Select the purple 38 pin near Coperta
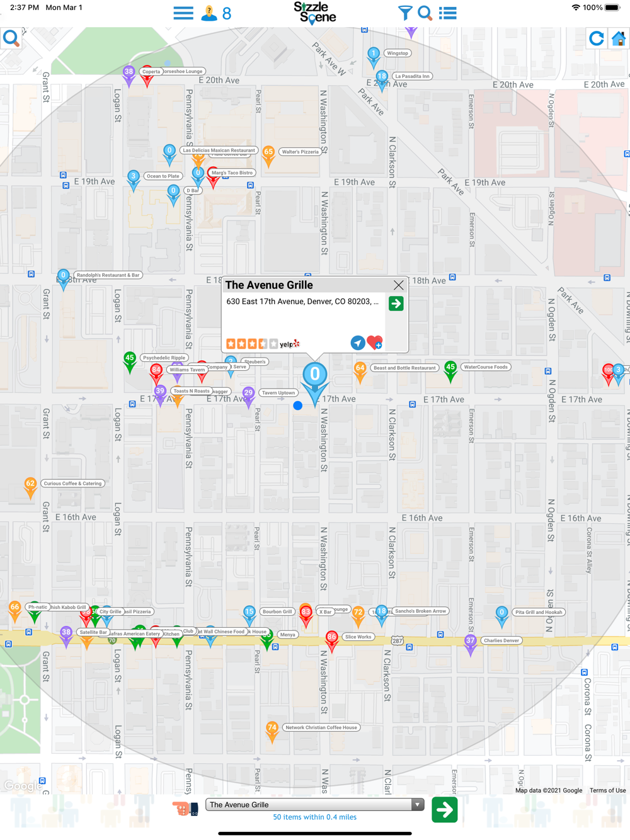This screenshot has height=840, width=630. [x=129, y=76]
